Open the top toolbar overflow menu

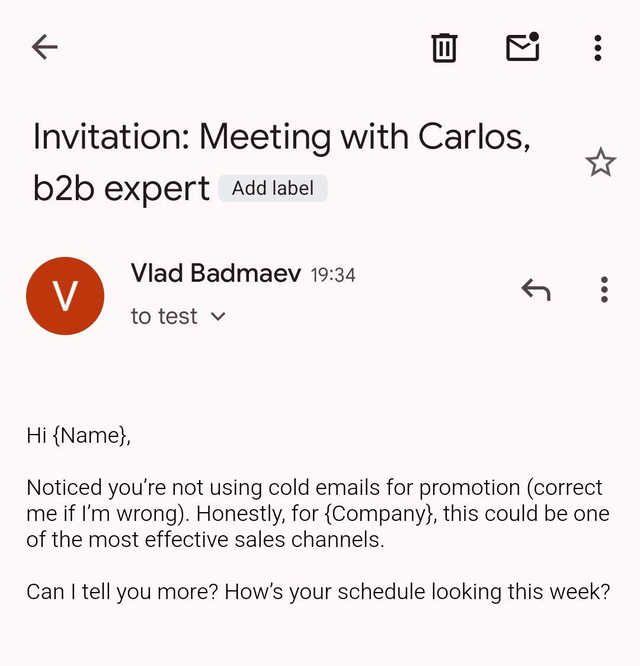598,48
